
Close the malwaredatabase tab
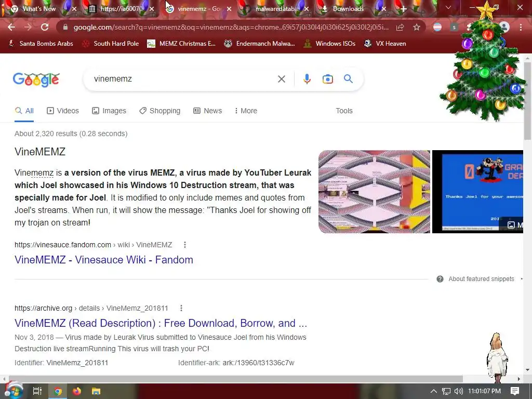[x=307, y=9]
